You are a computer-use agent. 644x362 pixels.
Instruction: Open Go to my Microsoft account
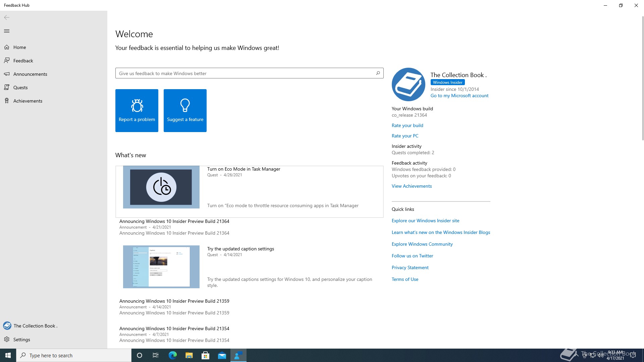click(460, 96)
